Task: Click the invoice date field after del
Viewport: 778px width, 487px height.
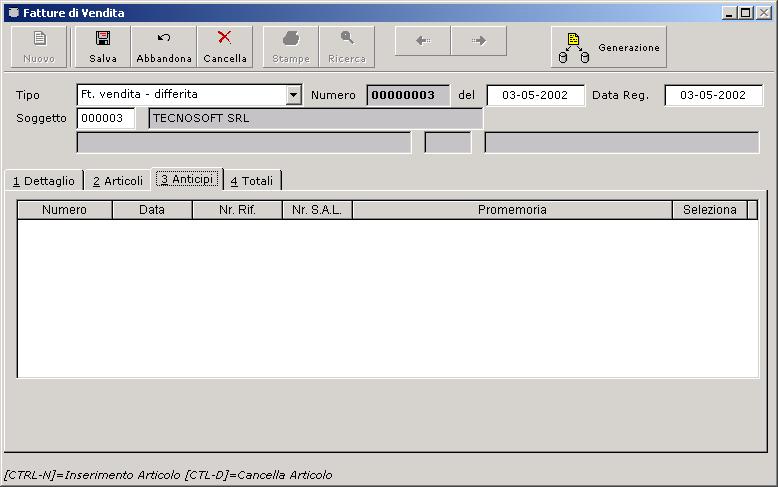Action: pos(535,95)
